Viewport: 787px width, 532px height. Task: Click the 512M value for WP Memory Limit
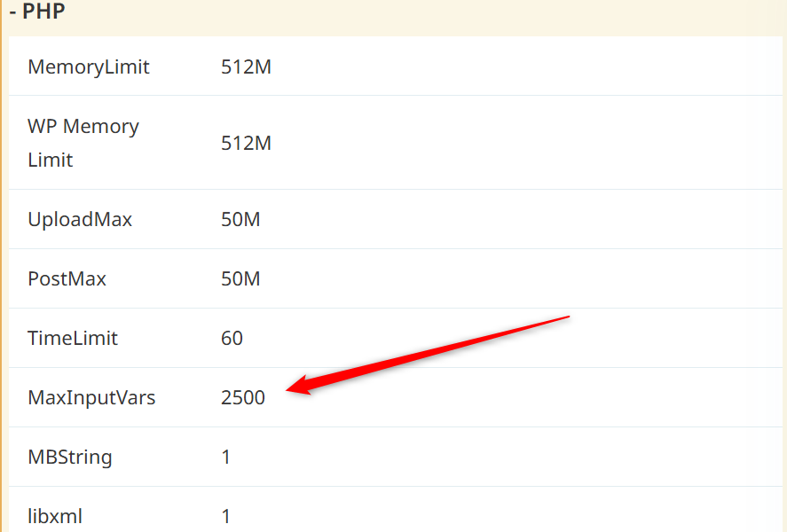(x=246, y=143)
